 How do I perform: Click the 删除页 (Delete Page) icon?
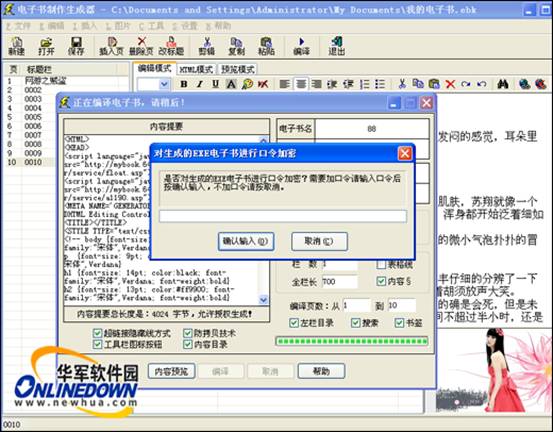[x=141, y=46]
